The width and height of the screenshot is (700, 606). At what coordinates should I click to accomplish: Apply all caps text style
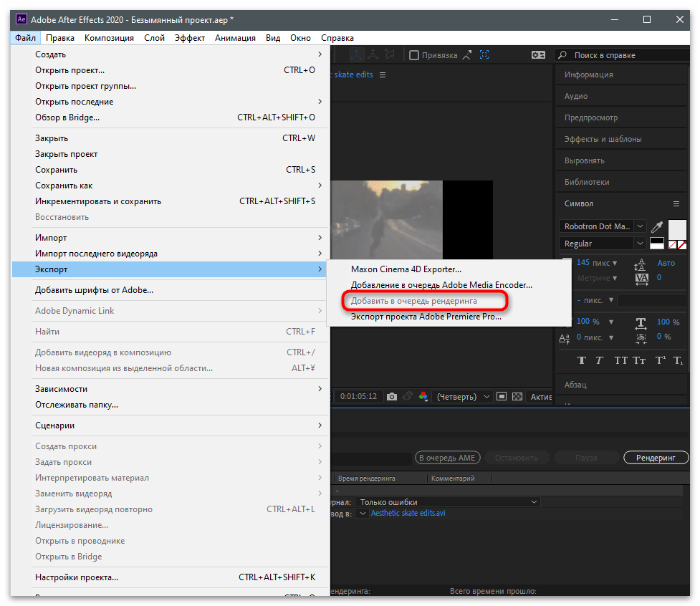pos(620,360)
